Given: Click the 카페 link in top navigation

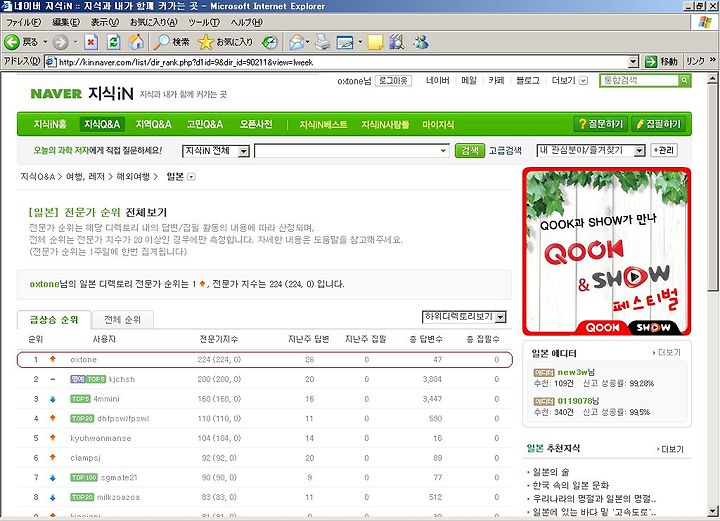Looking at the screenshot, I should pos(496,80).
